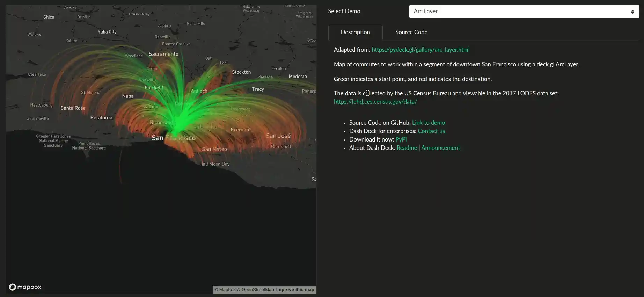Open the pydeck.gl arc_layer gallery link

click(420, 50)
